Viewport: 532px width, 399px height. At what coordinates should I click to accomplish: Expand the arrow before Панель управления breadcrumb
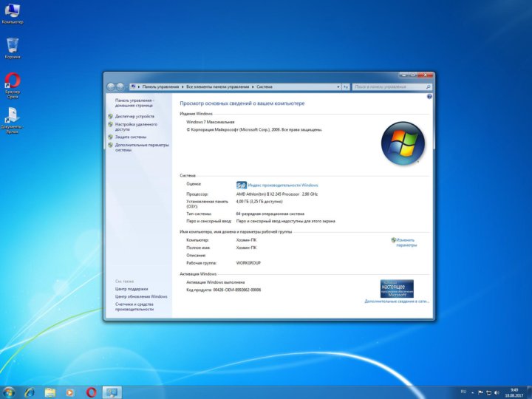[x=139, y=87]
